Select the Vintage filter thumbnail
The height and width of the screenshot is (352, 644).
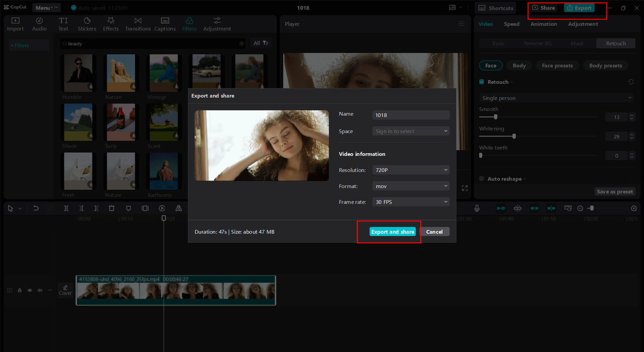(164, 73)
